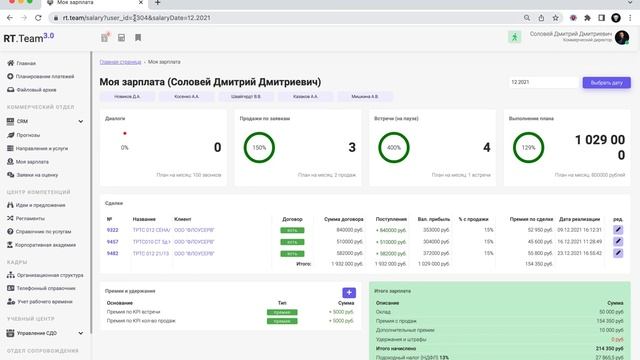The width and height of the screenshot is (640, 360).
Task: Click the RT.Team 3.0 logo
Action: pyautogui.click(x=29, y=38)
